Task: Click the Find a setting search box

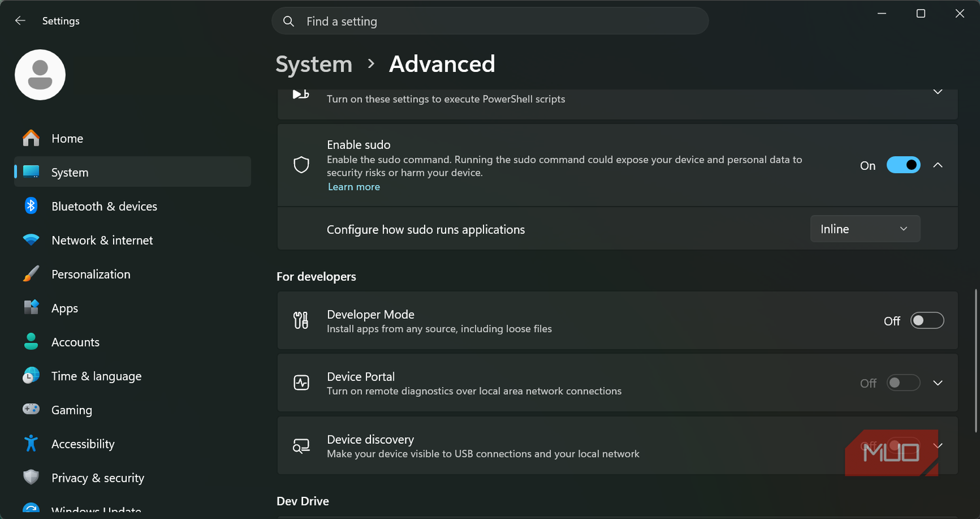Action: pyautogui.click(x=490, y=21)
